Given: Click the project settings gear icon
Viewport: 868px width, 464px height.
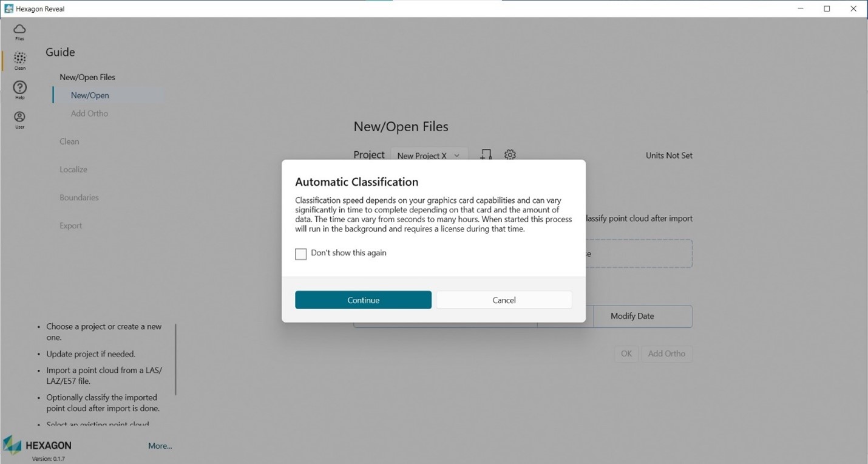Looking at the screenshot, I should tap(509, 155).
